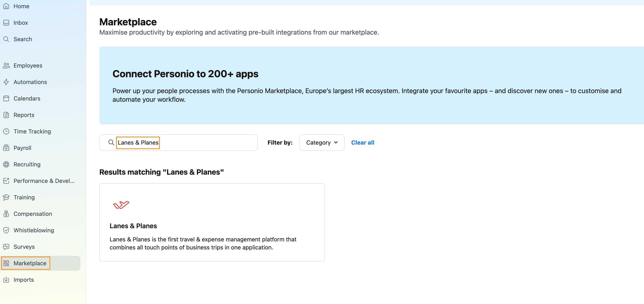Open Time Tracking label in sidebar
The height and width of the screenshot is (304, 644).
pyautogui.click(x=32, y=131)
